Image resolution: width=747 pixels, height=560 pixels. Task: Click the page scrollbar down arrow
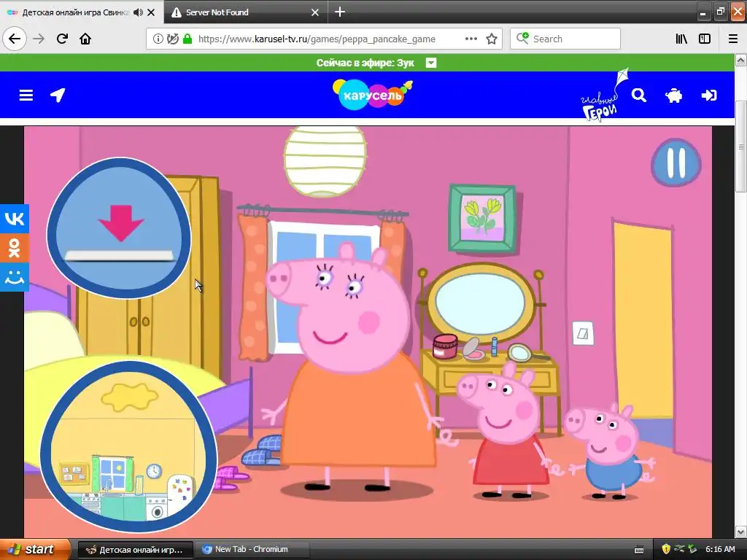[x=741, y=532]
